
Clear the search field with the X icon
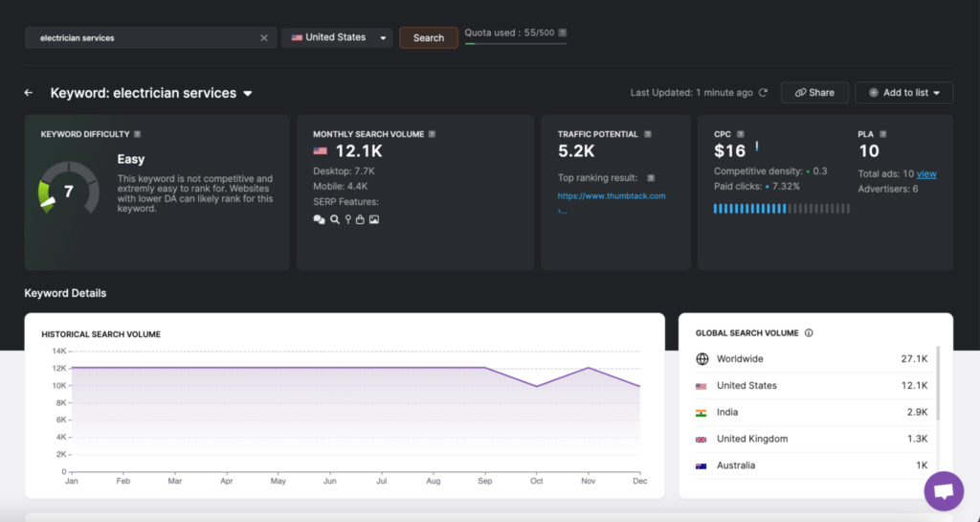point(264,38)
